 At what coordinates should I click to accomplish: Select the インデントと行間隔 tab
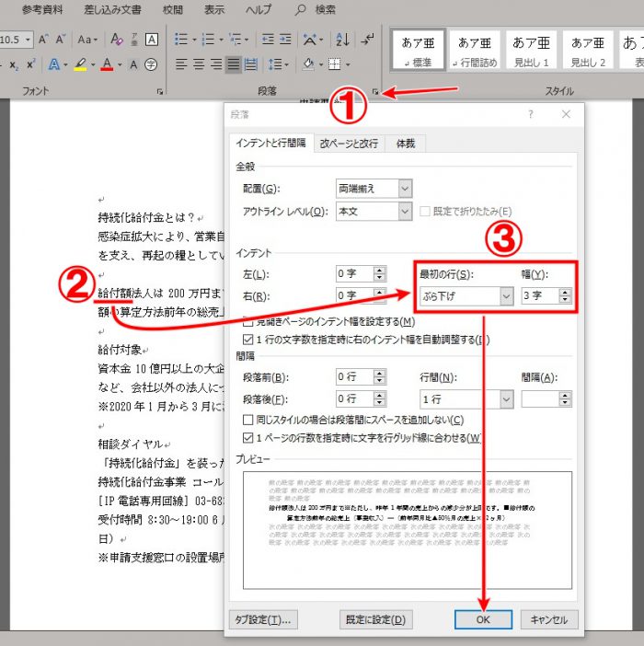(271, 143)
